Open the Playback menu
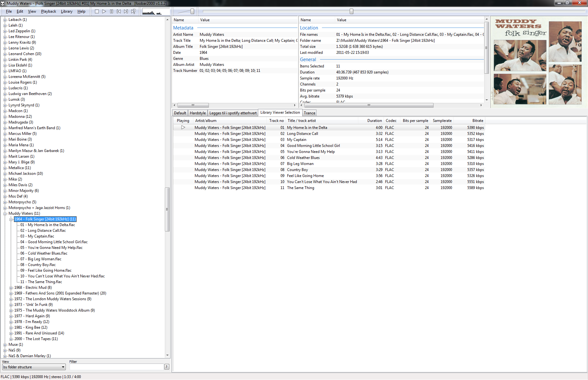Screen dimensions: 588x380 [x=48, y=11]
